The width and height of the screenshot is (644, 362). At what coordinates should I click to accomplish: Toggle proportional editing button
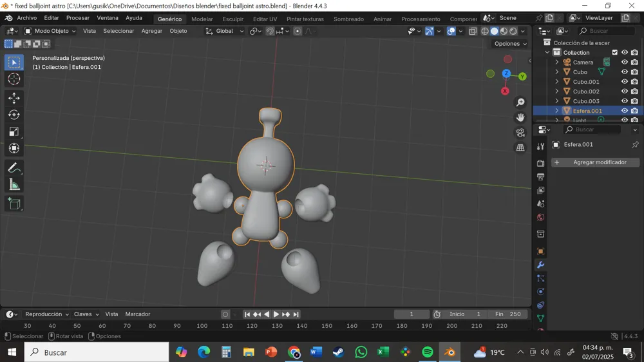(298, 31)
